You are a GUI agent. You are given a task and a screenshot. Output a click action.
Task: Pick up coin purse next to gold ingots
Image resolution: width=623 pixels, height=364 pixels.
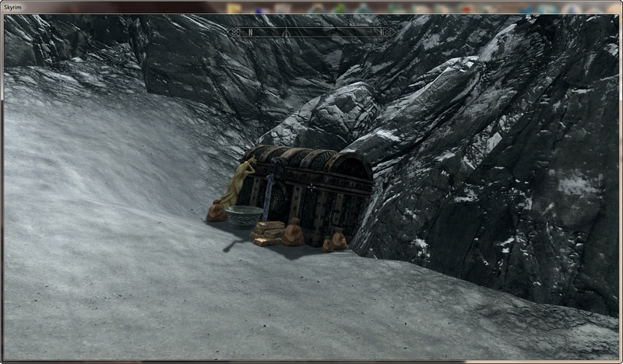[294, 233]
